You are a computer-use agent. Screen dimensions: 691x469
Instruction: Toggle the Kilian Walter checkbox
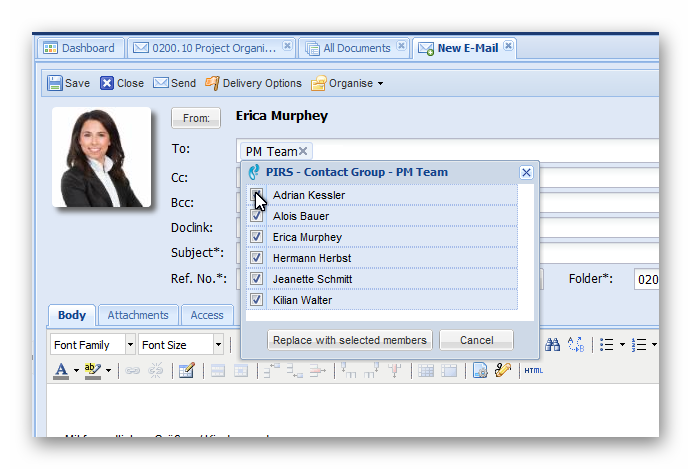pos(257,300)
